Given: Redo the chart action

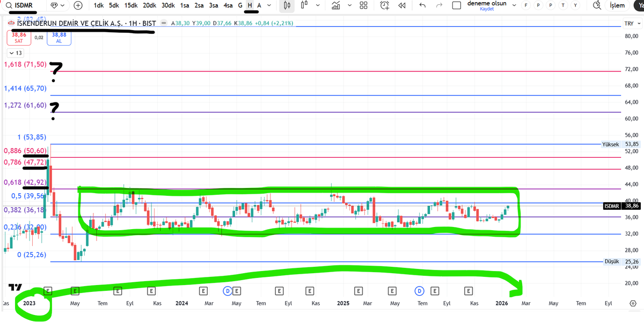Looking at the screenshot, I should [x=440, y=5].
